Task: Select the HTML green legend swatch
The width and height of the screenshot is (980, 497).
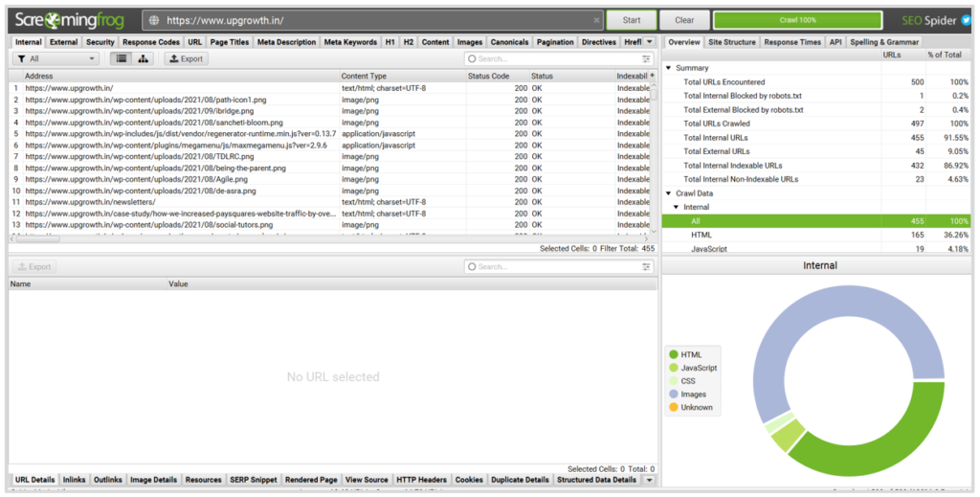Action: coord(673,354)
